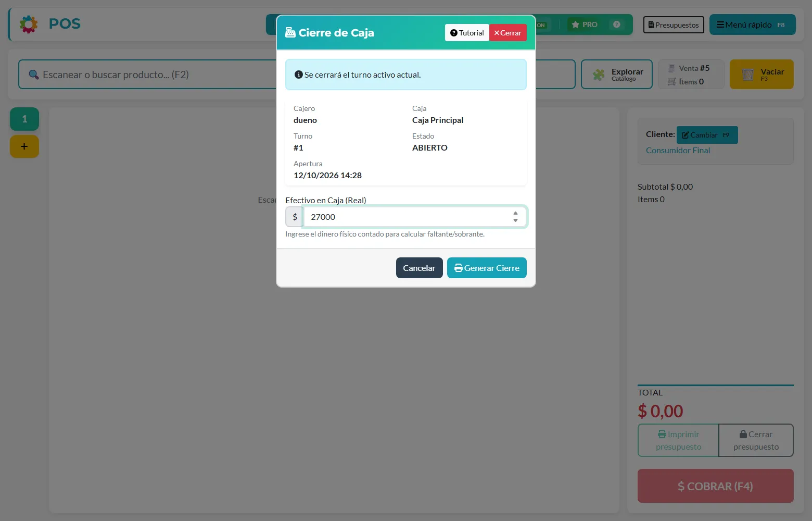Screen dimensions: 812x521
Task: Click the dollar sign prefix icon
Action: [x=295, y=217]
